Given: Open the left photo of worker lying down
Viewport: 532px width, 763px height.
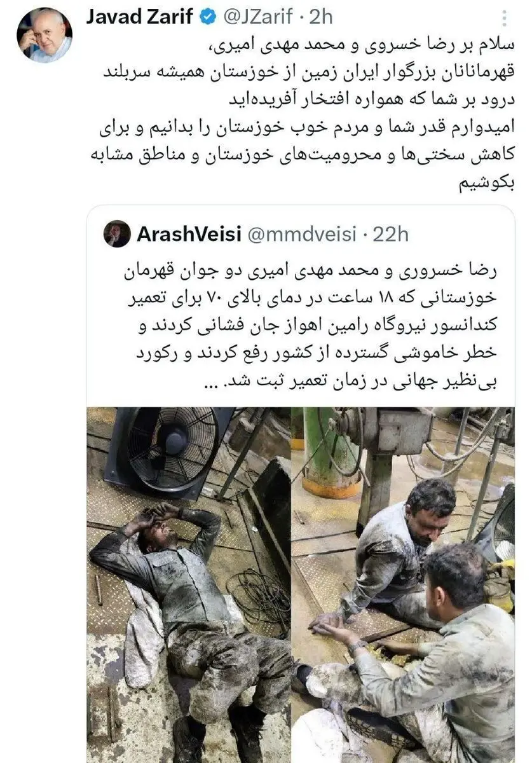Looking at the screenshot, I should (x=189, y=585).
